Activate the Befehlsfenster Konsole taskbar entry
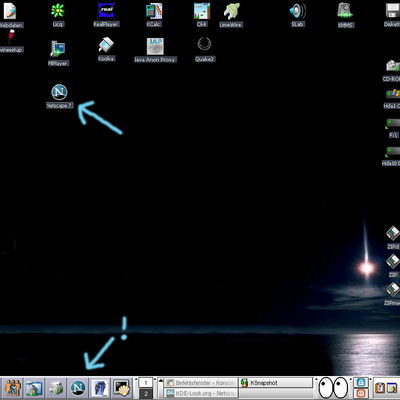400x400 pixels. click(201, 383)
